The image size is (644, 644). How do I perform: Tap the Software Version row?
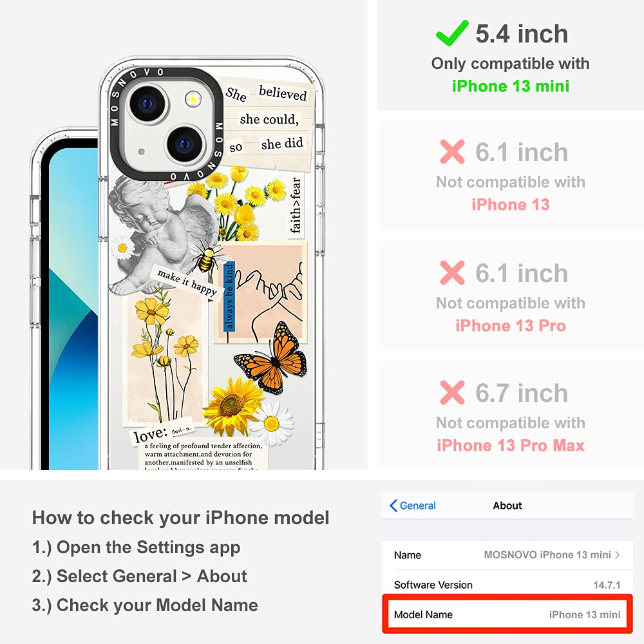point(507,585)
